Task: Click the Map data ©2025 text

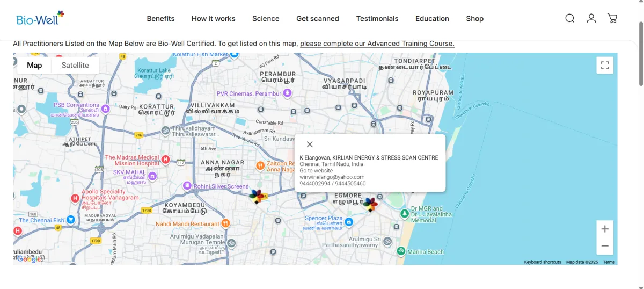Action: click(582, 262)
